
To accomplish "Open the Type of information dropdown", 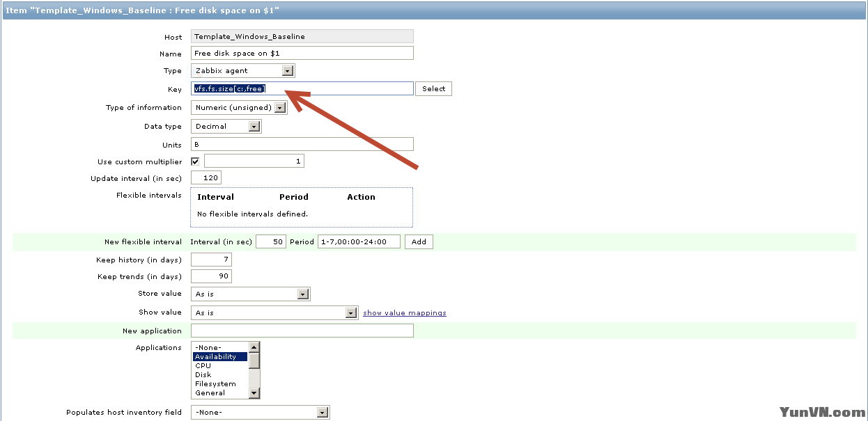I will coord(239,108).
